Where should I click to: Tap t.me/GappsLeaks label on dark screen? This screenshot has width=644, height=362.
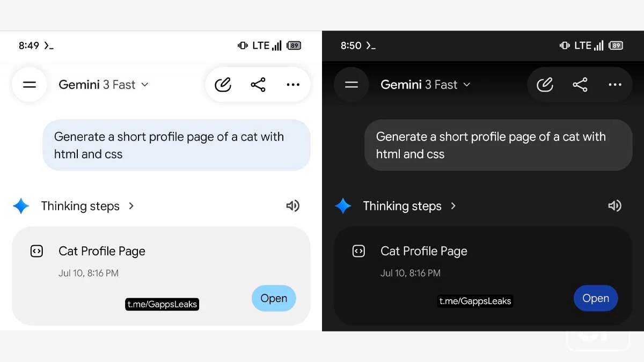click(475, 301)
